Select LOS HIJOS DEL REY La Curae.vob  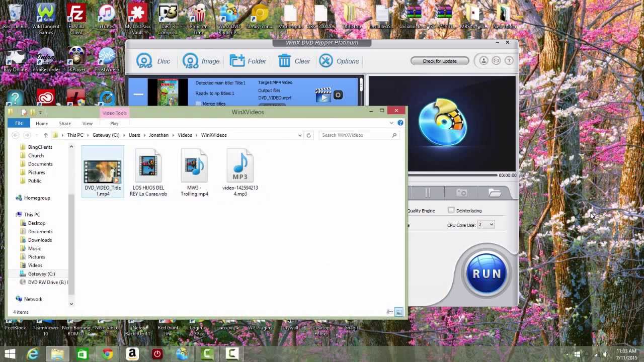tap(148, 171)
